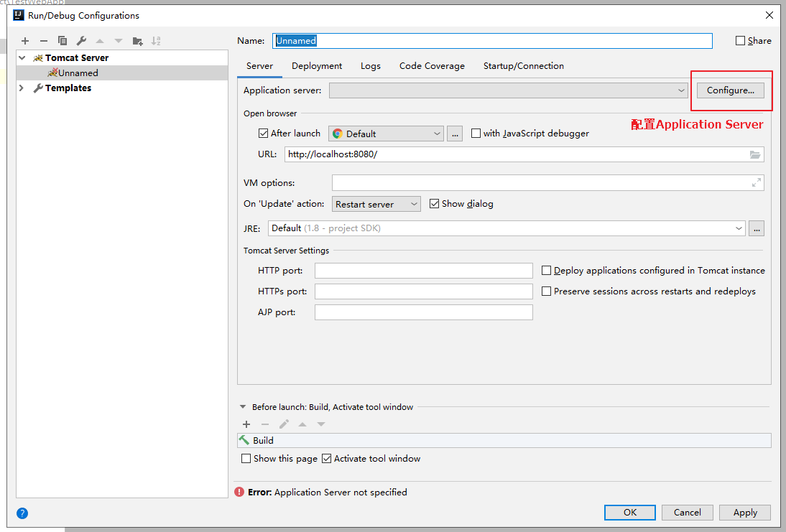
Task: Switch to the Deployment tab
Action: (317, 66)
